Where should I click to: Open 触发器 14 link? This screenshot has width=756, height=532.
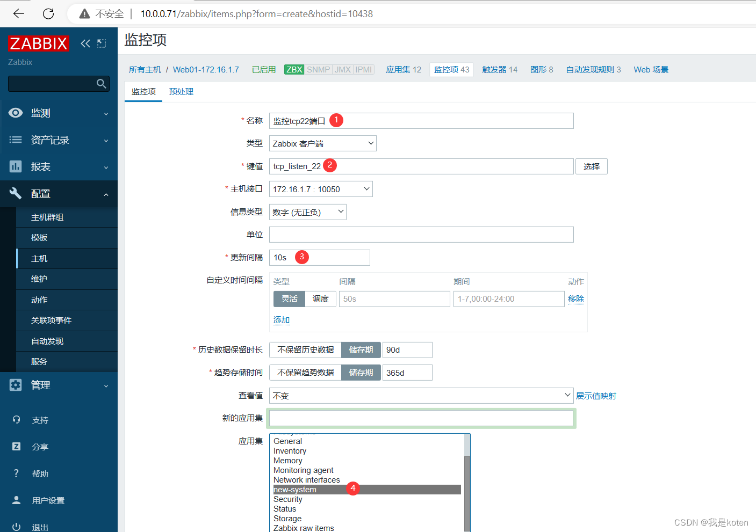[x=500, y=70]
